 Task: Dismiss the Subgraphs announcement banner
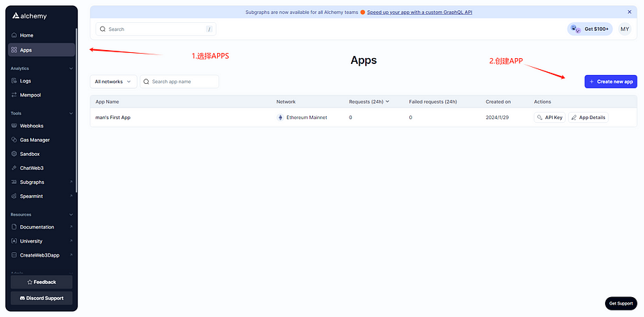629,13
